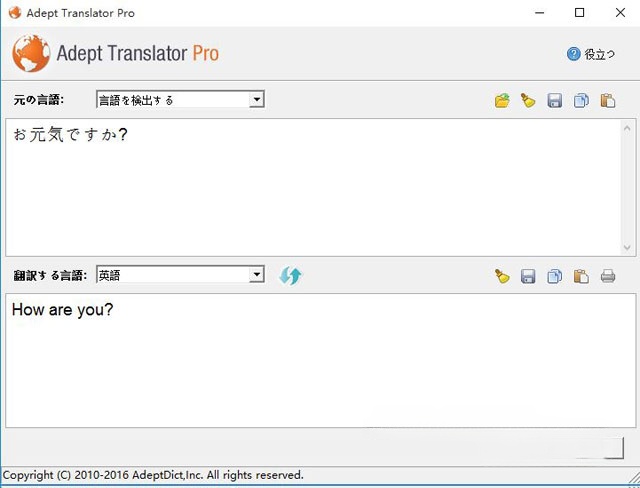640x488 pixels.
Task: Print the translation
Action: pos(608,276)
